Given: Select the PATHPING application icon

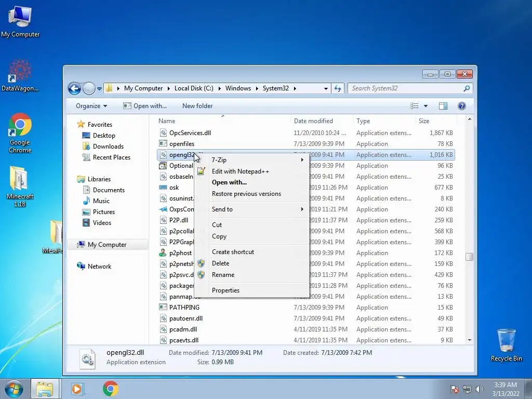Looking at the screenshot, I should pos(163,307).
